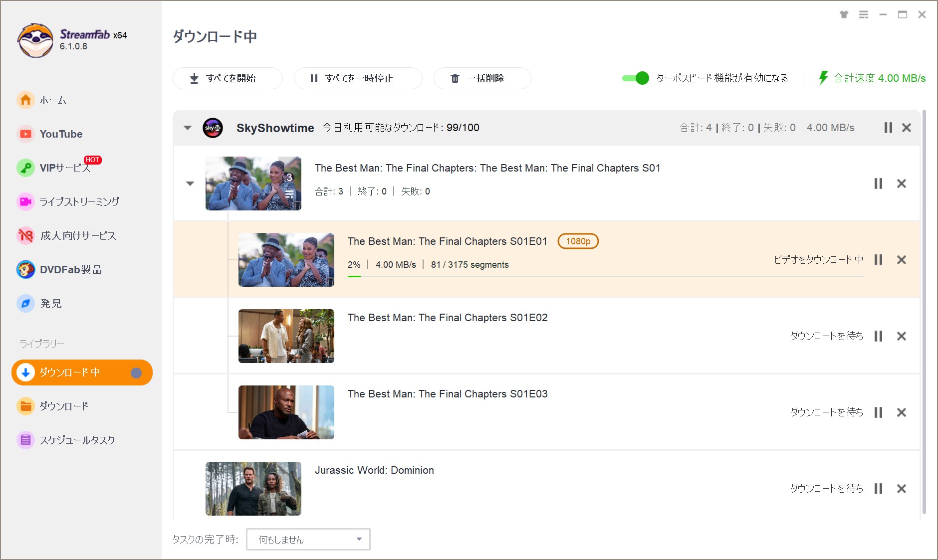Cancel the S01E02 download
The height and width of the screenshot is (560, 938).
(902, 336)
